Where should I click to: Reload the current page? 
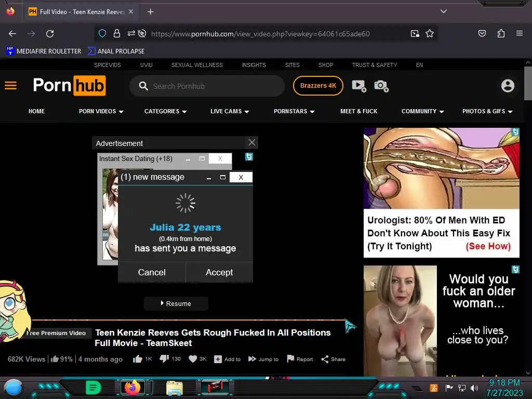coord(50,34)
